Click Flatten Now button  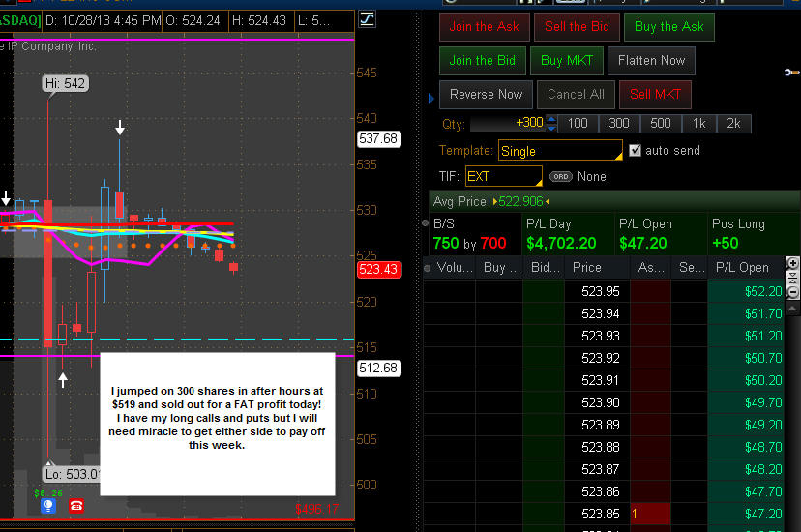[651, 61]
